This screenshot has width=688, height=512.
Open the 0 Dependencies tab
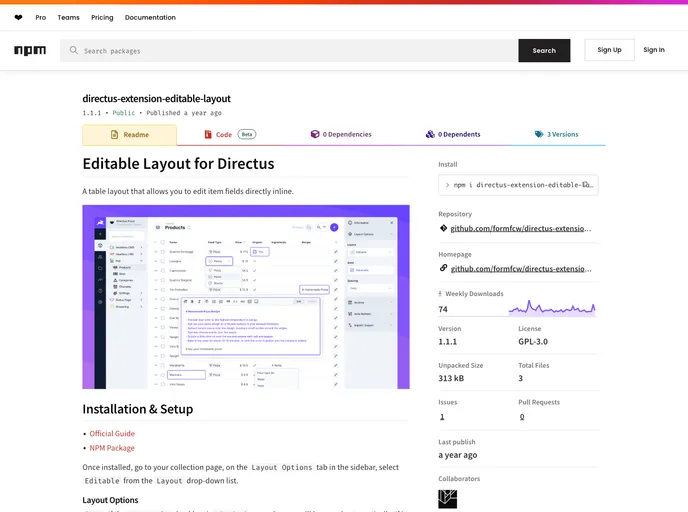click(x=341, y=134)
